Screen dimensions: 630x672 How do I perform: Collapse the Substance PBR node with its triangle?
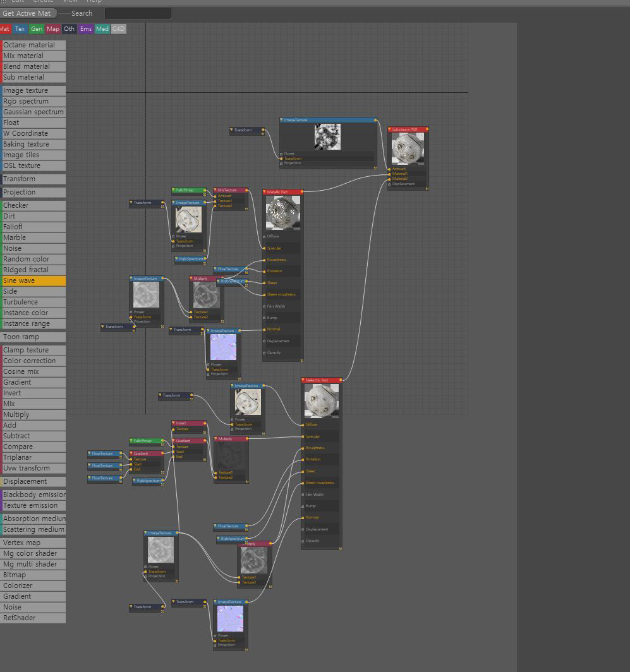point(390,129)
